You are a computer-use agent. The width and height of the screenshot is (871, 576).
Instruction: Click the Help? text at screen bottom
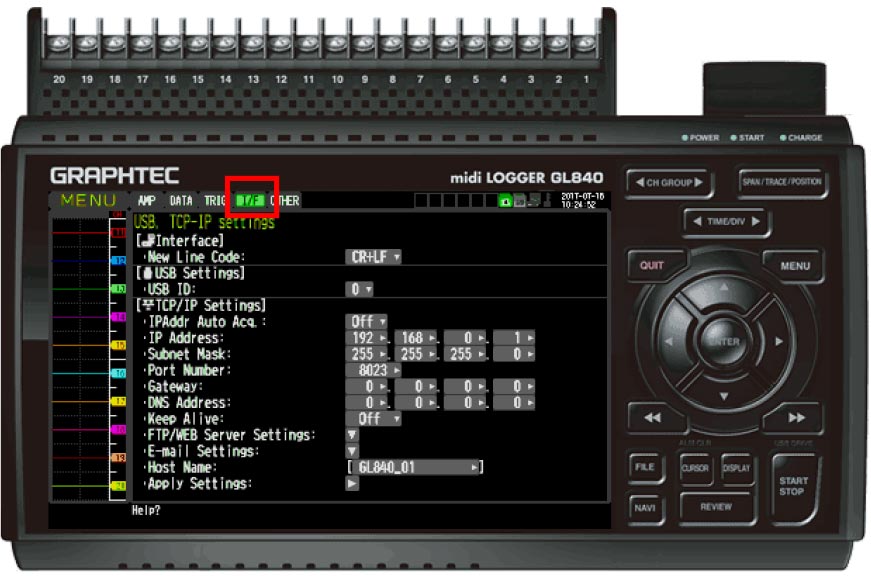pos(146,510)
